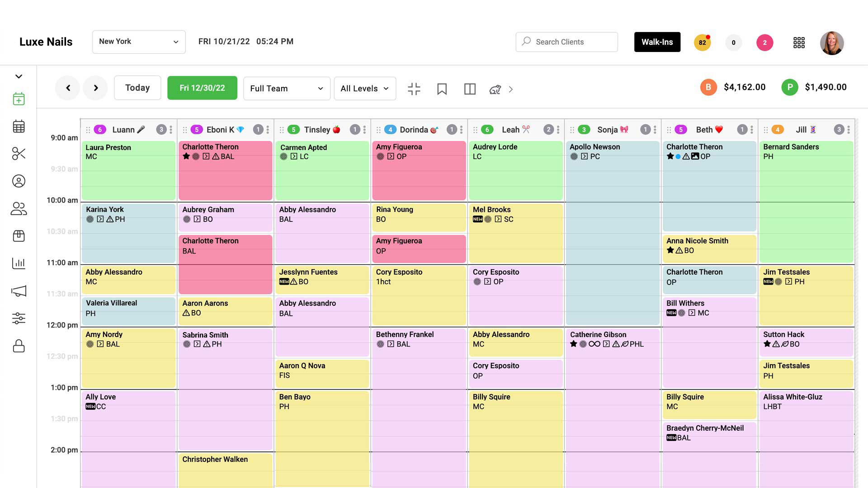Open the All Levels dropdown

click(x=364, y=89)
